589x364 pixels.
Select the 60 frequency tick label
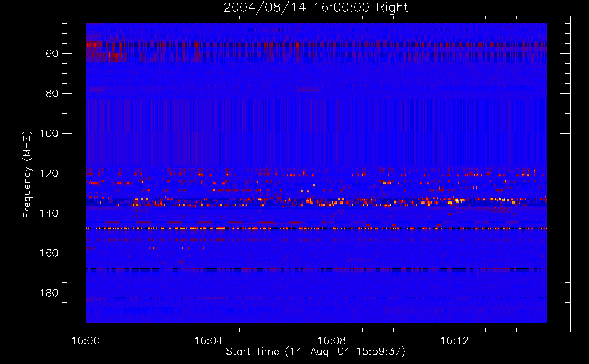tap(52, 54)
